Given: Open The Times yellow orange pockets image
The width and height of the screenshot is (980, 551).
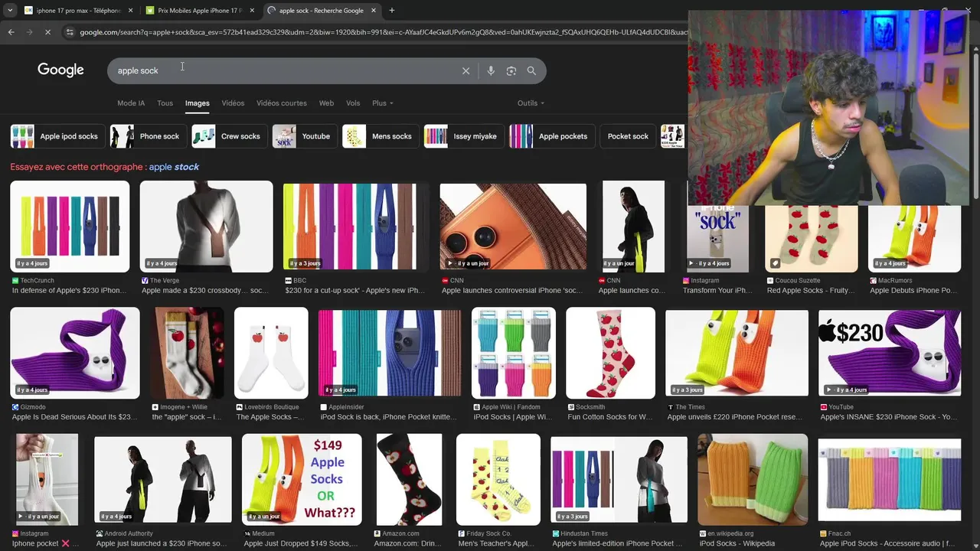Looking at the screenshot, I should [x=737, y=353].
